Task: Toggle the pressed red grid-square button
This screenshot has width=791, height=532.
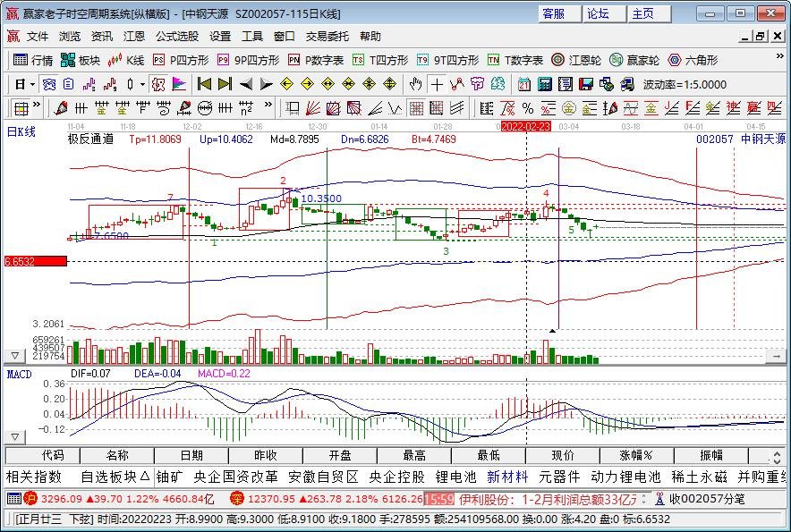Action: tap(416, 108)
